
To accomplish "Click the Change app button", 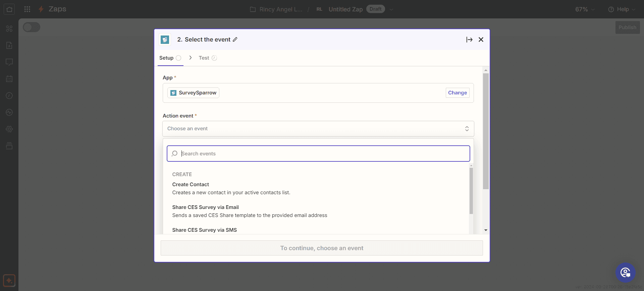I will point(457,93).
